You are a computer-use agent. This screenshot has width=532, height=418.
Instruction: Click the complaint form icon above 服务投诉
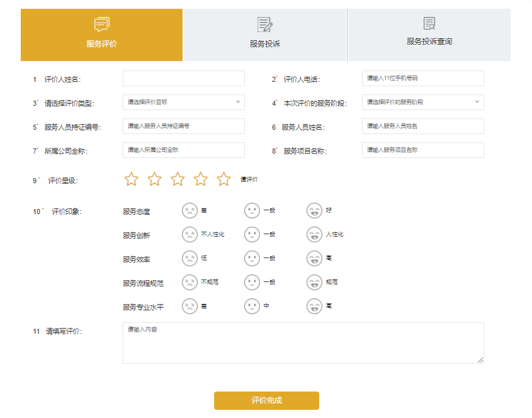264,25
